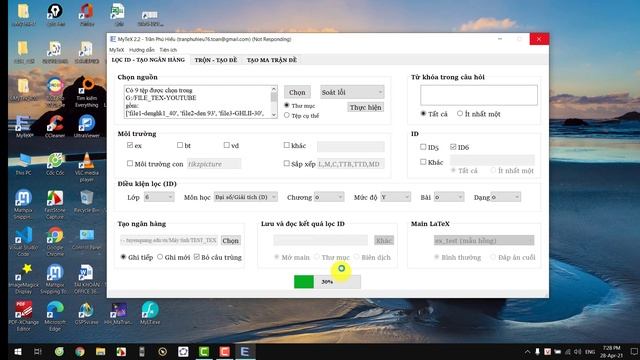Open Microsoft Edge desktop shortcut

pos(55,315)
